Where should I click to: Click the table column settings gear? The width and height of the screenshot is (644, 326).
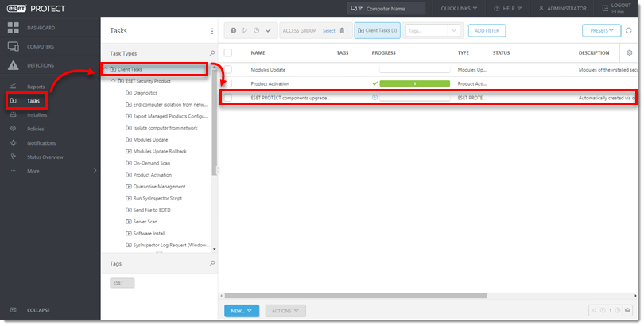[x=630, y=52]
